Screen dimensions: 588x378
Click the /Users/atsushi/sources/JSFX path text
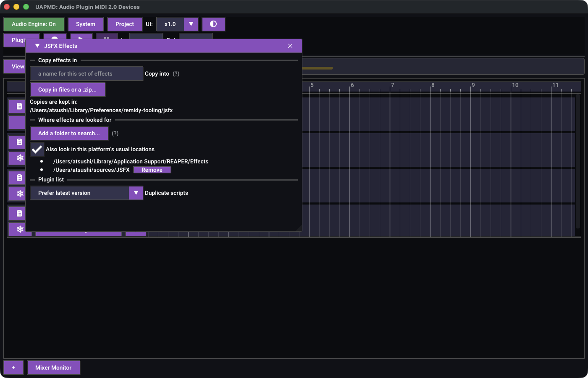pos(92,170)
